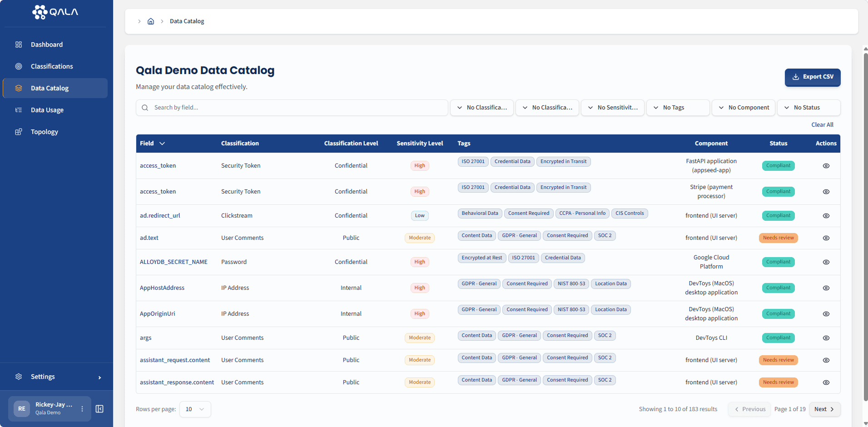
Task: View details for ALLOYDB_SECRET_NAME row
Action: [x=826, y=262]
